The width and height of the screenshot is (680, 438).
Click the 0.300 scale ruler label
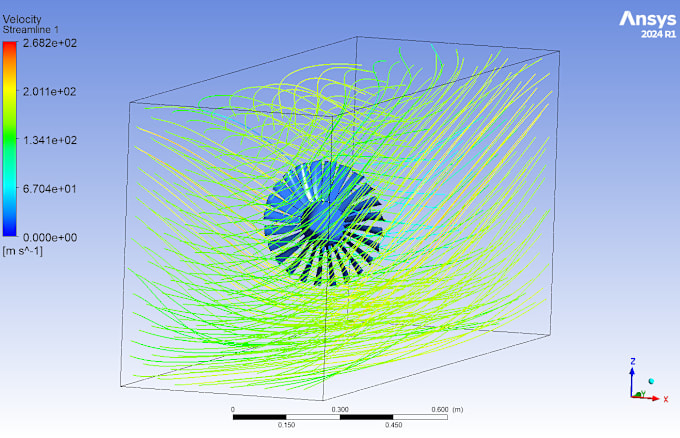click(340, 409)
